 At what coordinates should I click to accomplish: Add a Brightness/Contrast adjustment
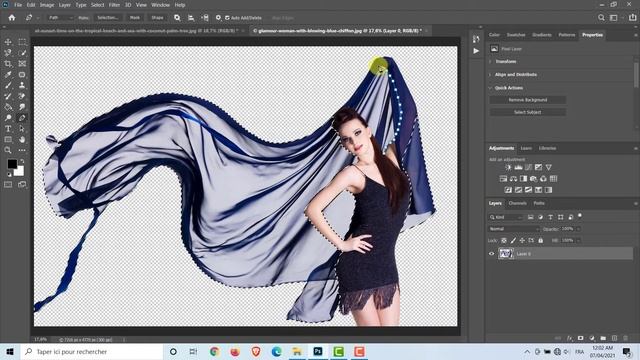pos(508,167)
